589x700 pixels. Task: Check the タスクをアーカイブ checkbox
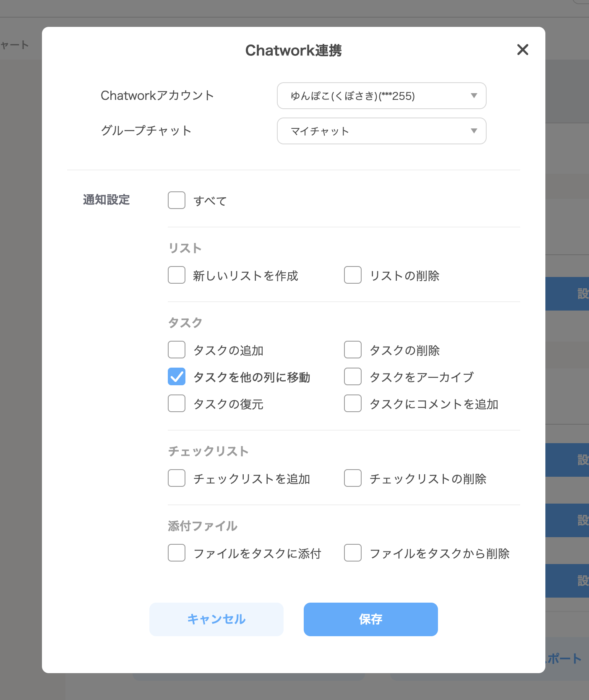click(x=353, y=376)
